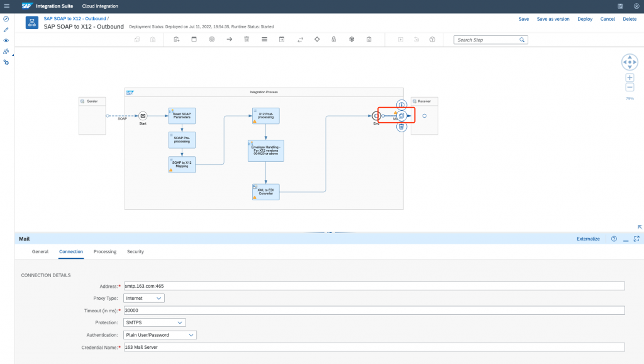Viewport: 644px width, 364px height.
Task: Open the Proxy Type dropdown
Action: click(144, 299)
